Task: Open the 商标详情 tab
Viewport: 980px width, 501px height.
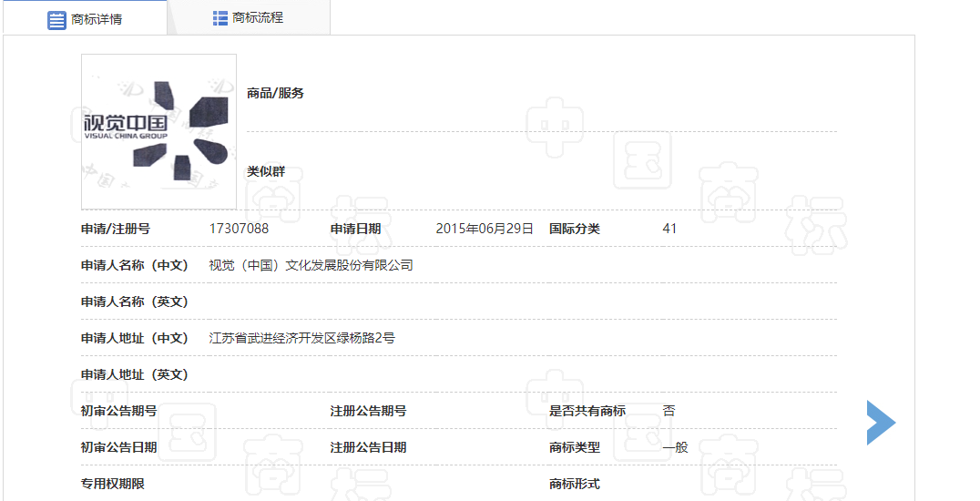Action: (x=85, y=18)
